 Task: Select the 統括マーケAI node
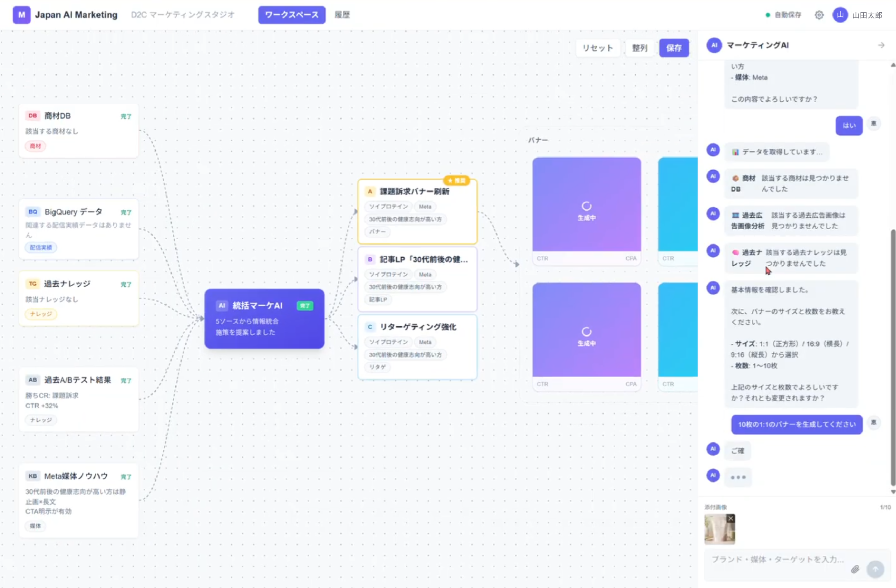264,318
